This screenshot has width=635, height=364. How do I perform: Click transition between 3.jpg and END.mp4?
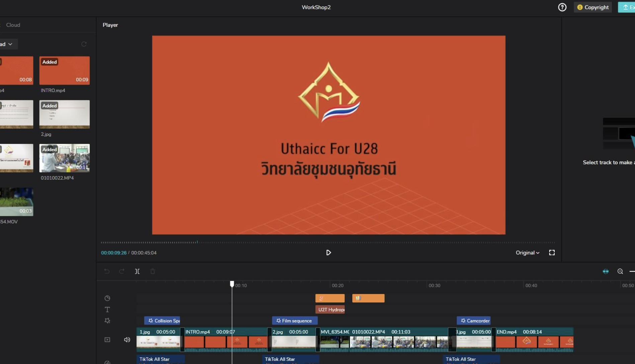coord(493,340)
